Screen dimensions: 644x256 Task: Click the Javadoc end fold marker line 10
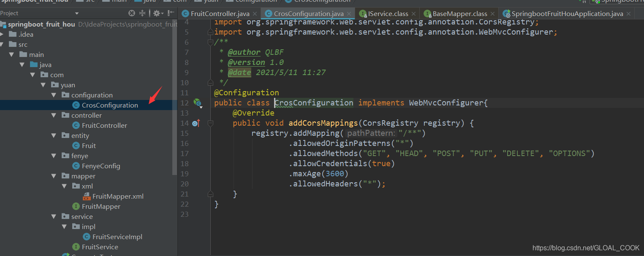click(x=210, y=83)
